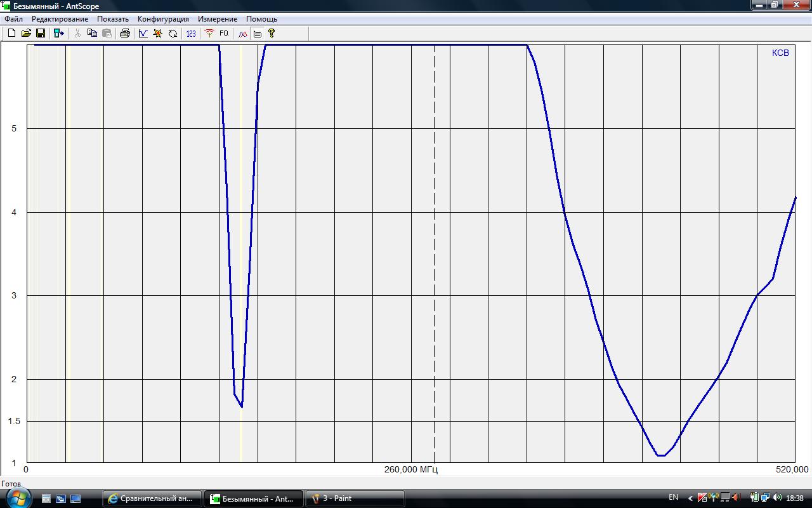The image size is (812, 508).
Task: Click the Copy icon in the toolbar
Action: 92,34
